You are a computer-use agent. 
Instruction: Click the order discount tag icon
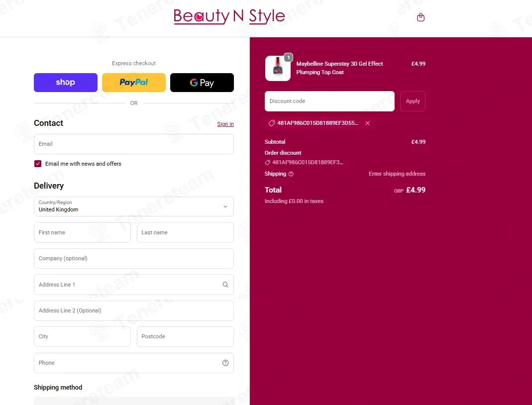267,163
